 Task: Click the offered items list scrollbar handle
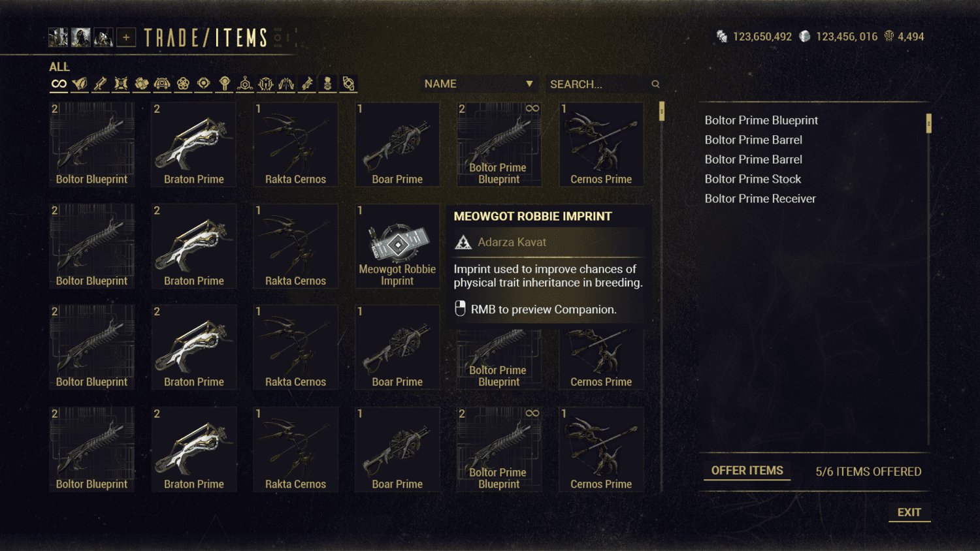[x=928, y=123]
